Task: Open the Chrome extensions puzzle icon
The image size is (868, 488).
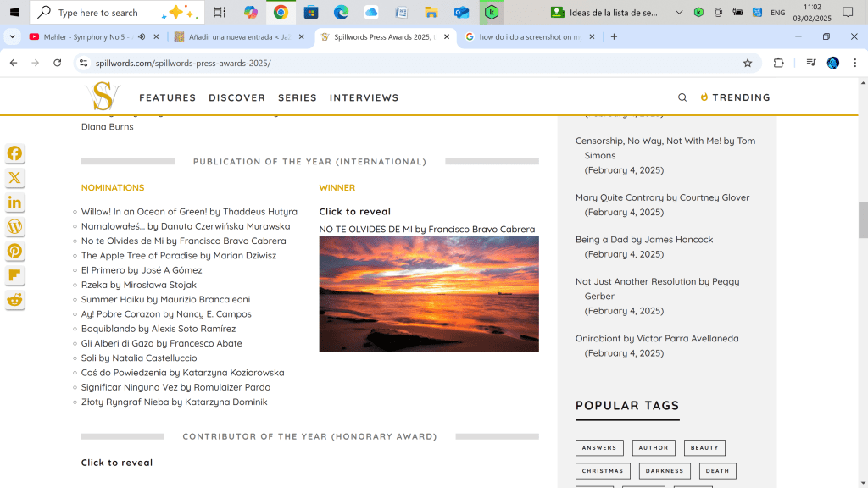Action: (778, 63)
